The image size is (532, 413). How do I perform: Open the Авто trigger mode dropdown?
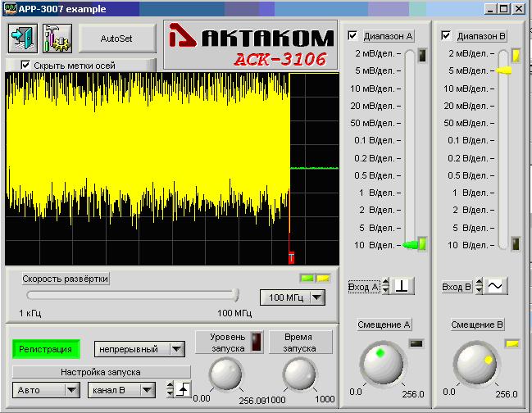tap(46, 390)
